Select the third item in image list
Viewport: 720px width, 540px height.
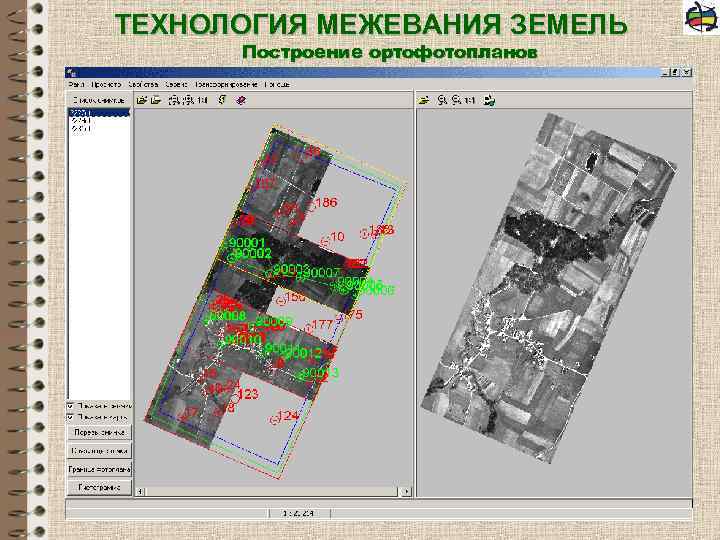coord(99,129)
